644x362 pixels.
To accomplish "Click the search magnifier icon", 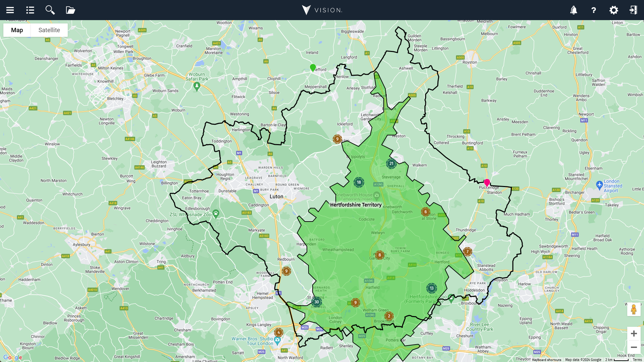I will click(x=50, y=10).
